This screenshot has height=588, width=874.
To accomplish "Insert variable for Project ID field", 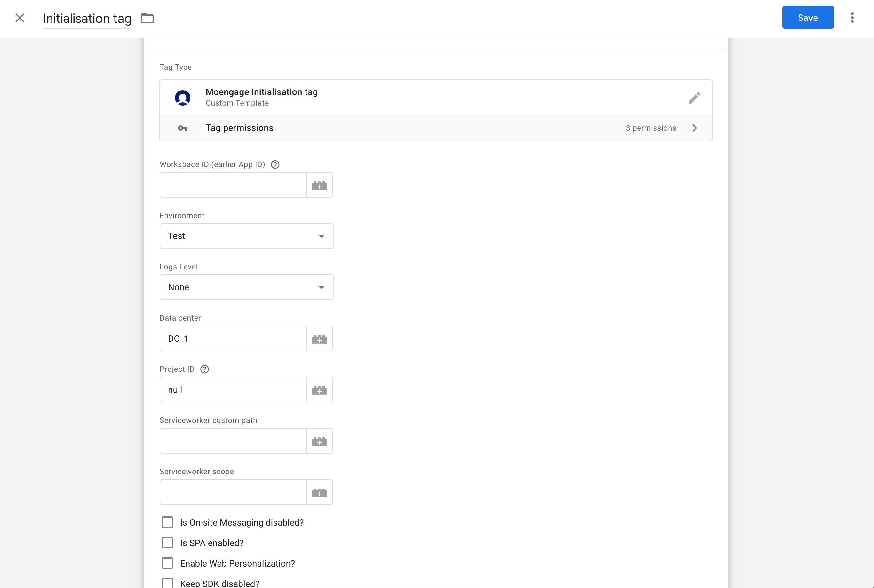I will click(x=320, y=390).
